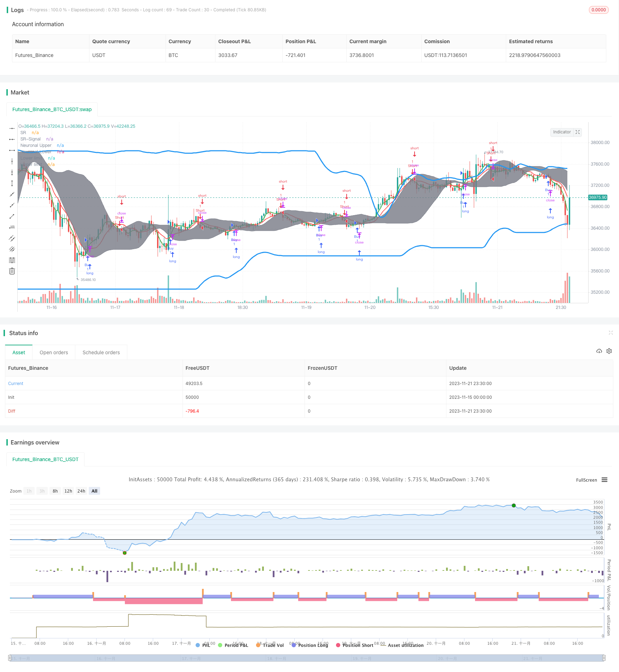Screen dimensions: 619x672
Task: Toggle the Trade Vol series legend
Action: click(270, 645)
